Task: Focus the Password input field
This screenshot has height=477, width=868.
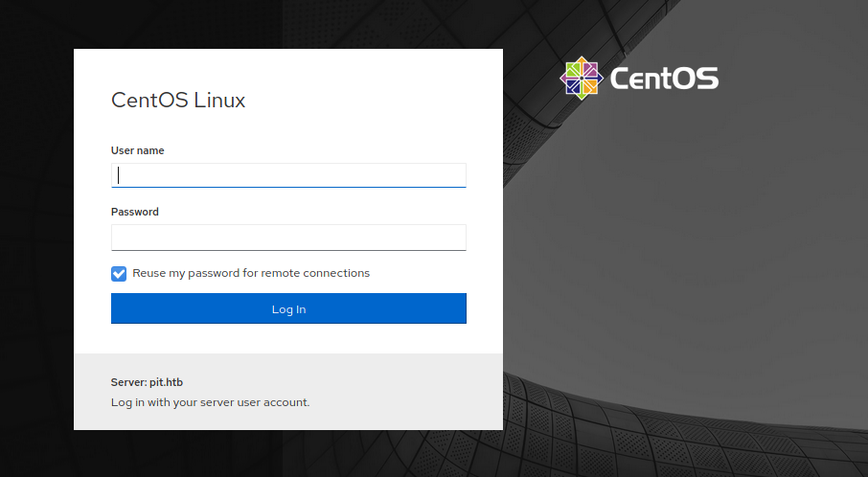Action: point(288,238)
